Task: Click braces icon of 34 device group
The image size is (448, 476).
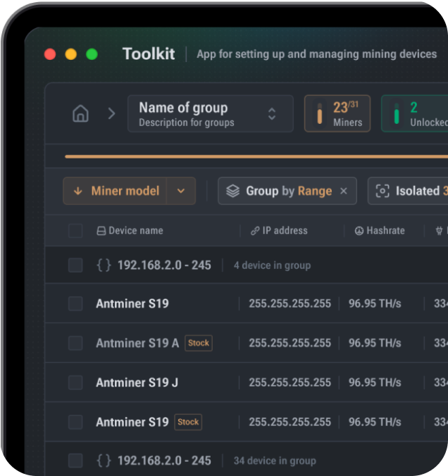Action: pyautogui.click(x=104, y=461)
